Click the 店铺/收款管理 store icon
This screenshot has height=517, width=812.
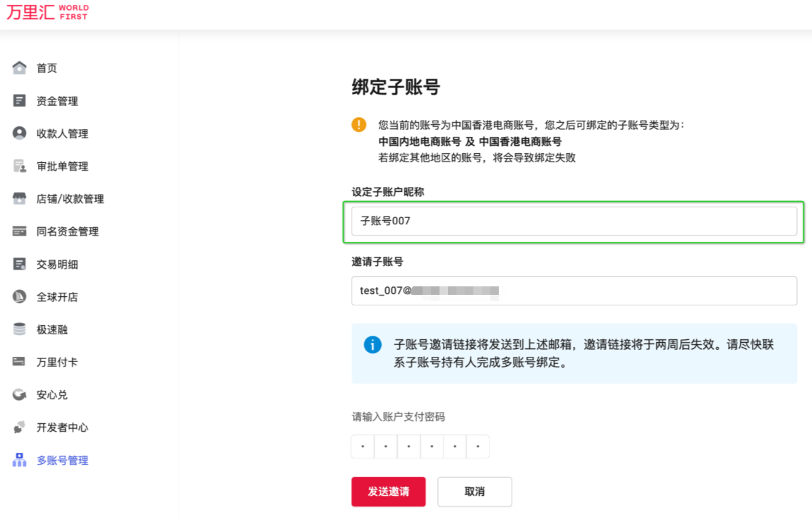click(20, 199)
